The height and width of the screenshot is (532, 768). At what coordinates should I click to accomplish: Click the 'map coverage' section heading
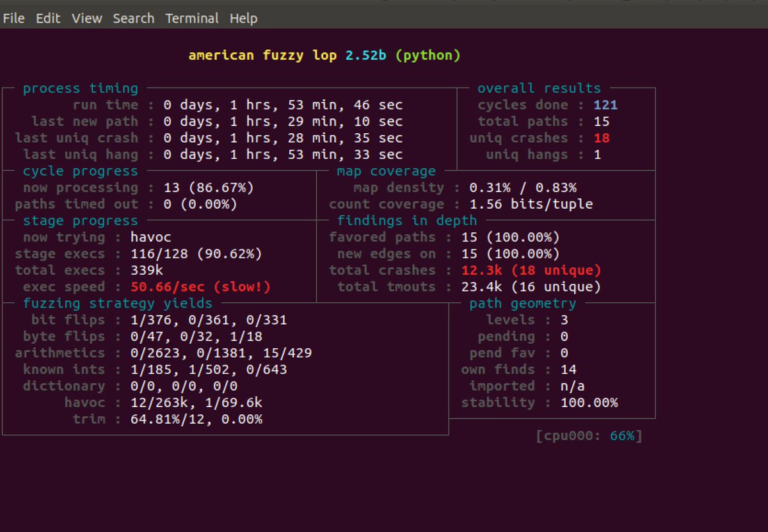(x=387, y=172)
